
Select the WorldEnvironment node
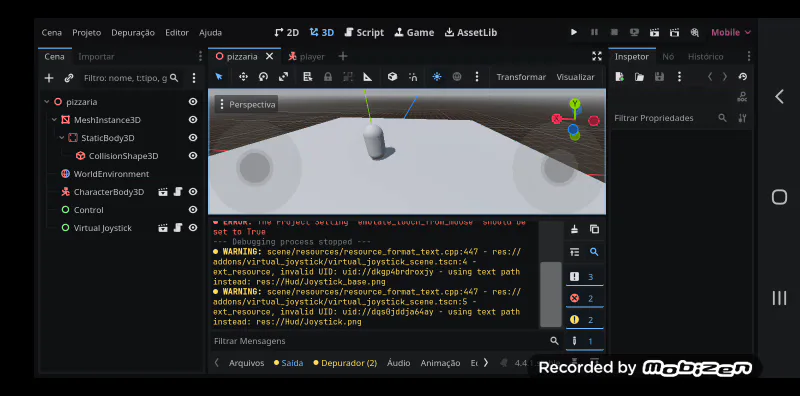tap(111, 174)
